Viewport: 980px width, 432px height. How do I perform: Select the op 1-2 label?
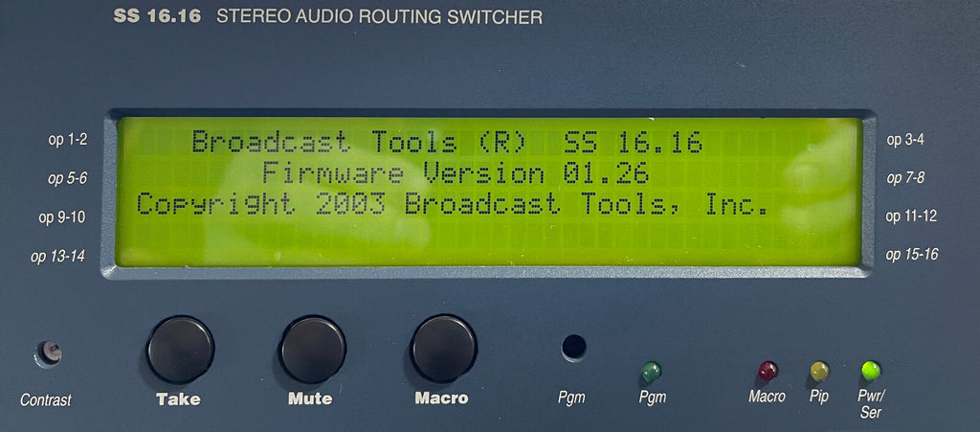(x=68, y=140)
